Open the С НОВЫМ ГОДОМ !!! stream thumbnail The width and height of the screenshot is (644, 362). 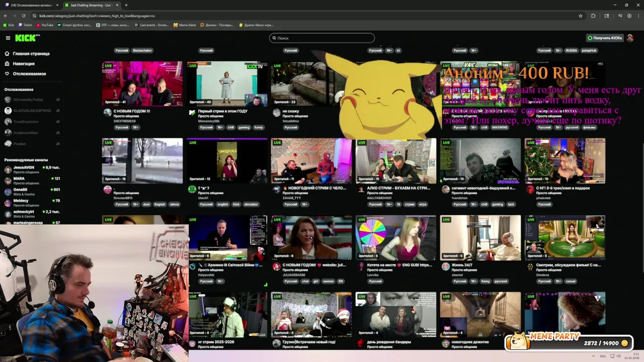[x=142, y=83]
